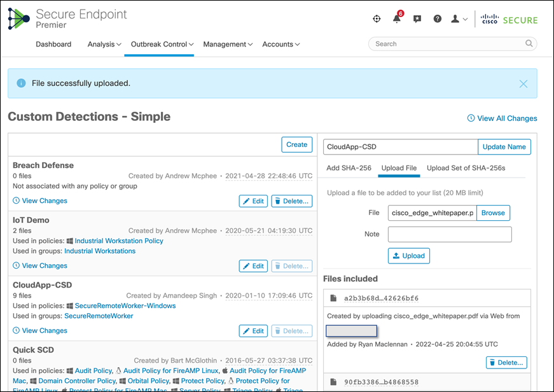Click Windows icon beside Orbital Policy
The height and width of the screenshot is (392, 554).
(123, 381)
